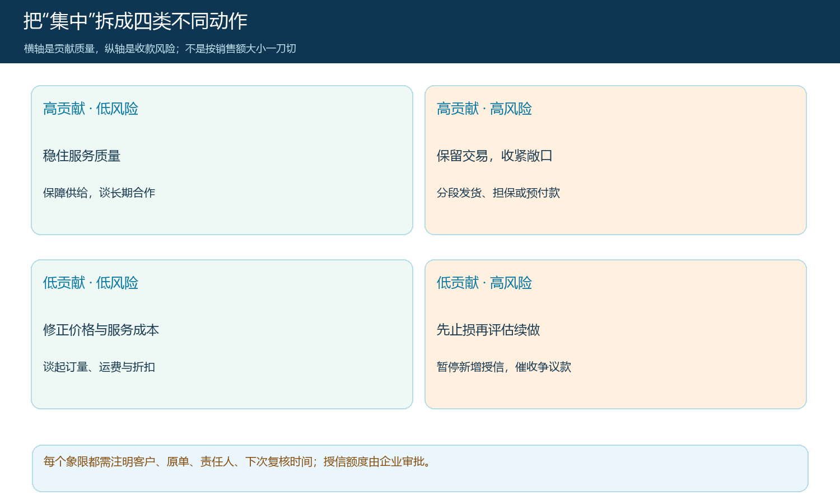Click the 低贡献 · 低风险 heading
This screenshot has width=840, height=504.
pyautogui.click(x=91, y=283)
